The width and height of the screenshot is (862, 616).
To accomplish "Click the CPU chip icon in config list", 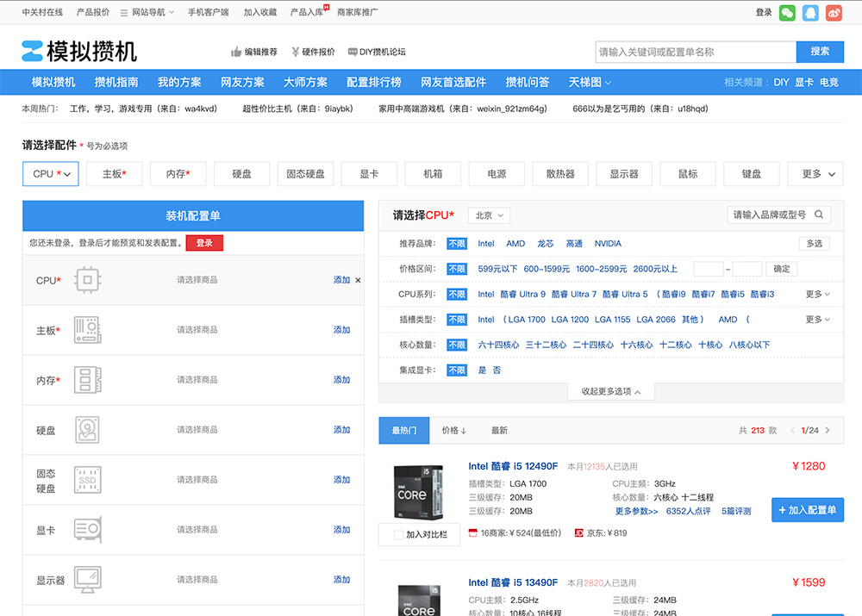I will tap(87, 280).
